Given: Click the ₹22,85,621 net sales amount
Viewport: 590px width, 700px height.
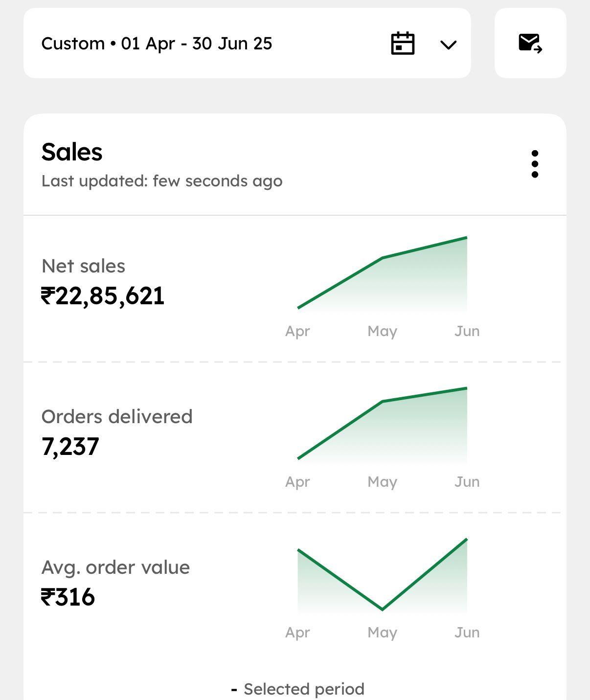Looking at the screenshot, I should tap(103, 296).
